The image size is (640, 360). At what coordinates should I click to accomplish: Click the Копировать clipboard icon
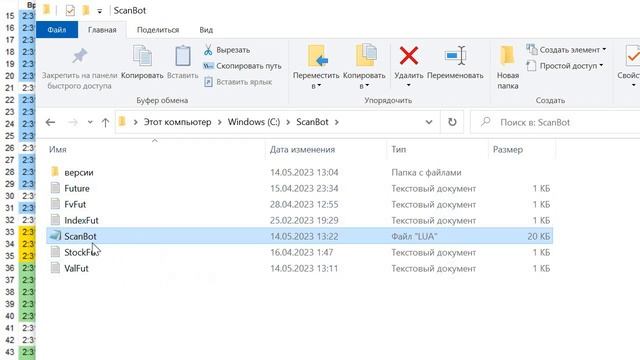pyautogui.click(x=142, y=56)
